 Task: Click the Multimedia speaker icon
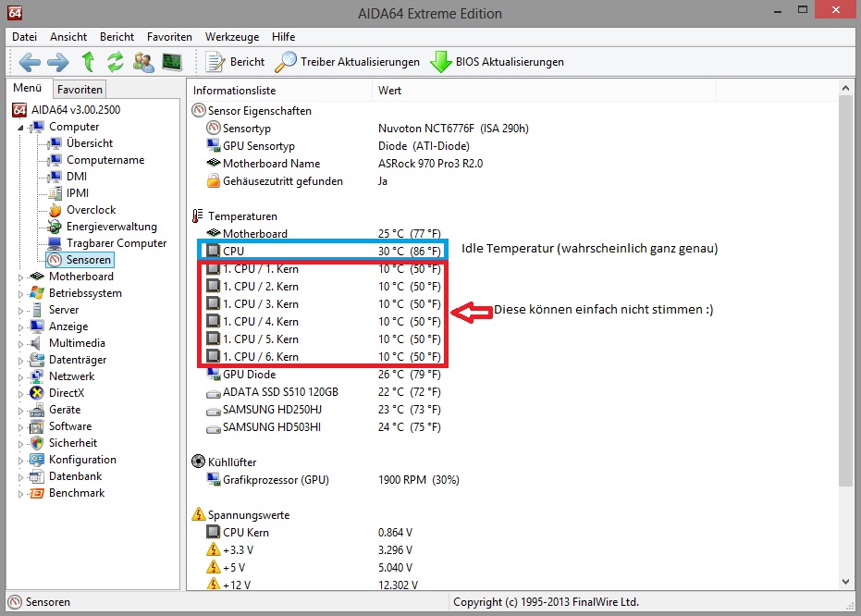tap(36, 343)
